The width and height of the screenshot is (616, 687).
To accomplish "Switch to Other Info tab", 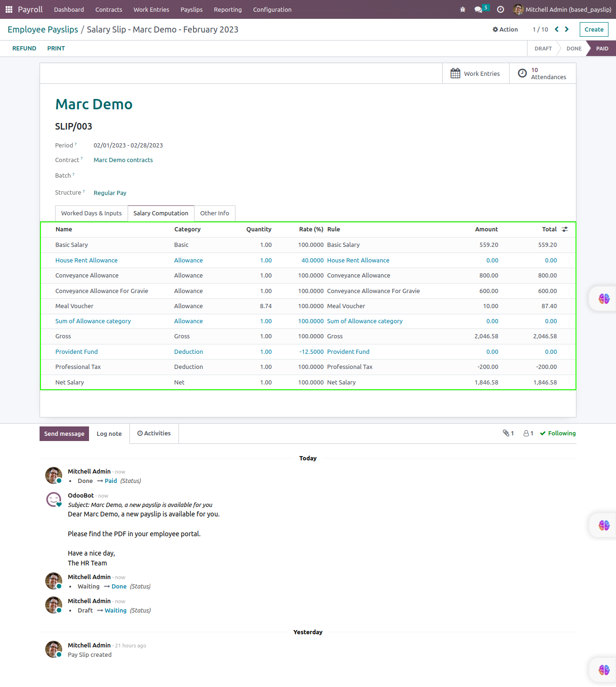I will (215, 213).
